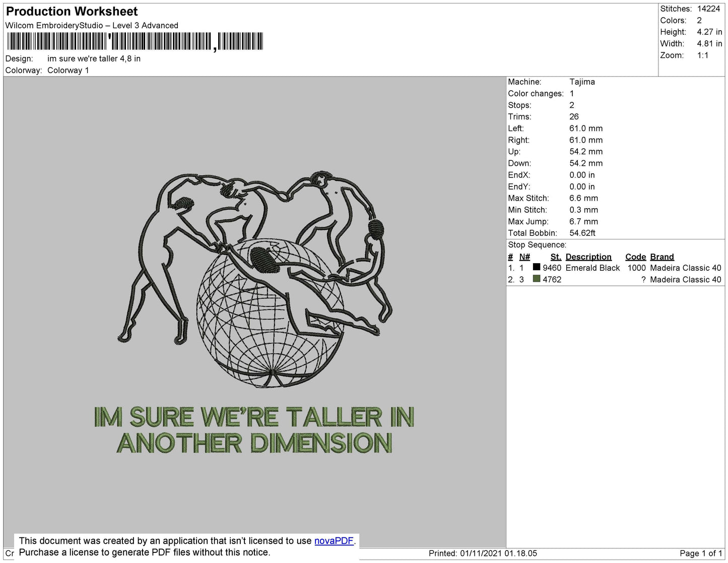Screen dimensions: 728x563
Task: Click the 'Brand' column header
Action: (x=662, y=257)
